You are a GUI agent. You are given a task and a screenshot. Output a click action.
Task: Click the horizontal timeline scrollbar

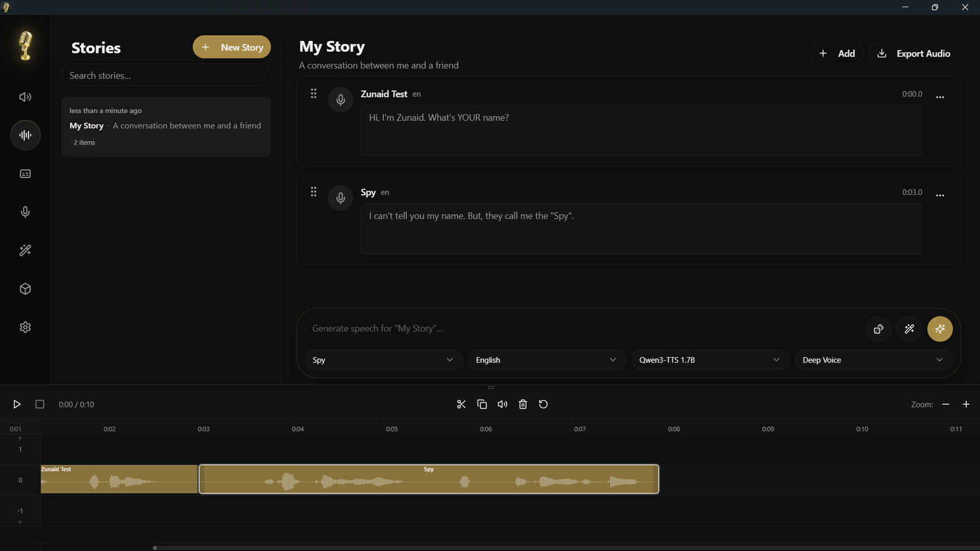tap(566, 547)
